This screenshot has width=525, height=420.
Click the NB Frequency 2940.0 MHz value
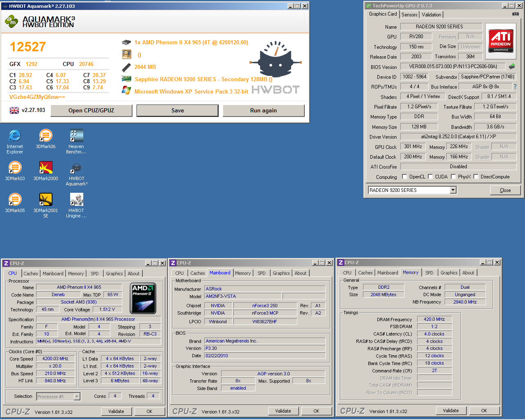465,302
